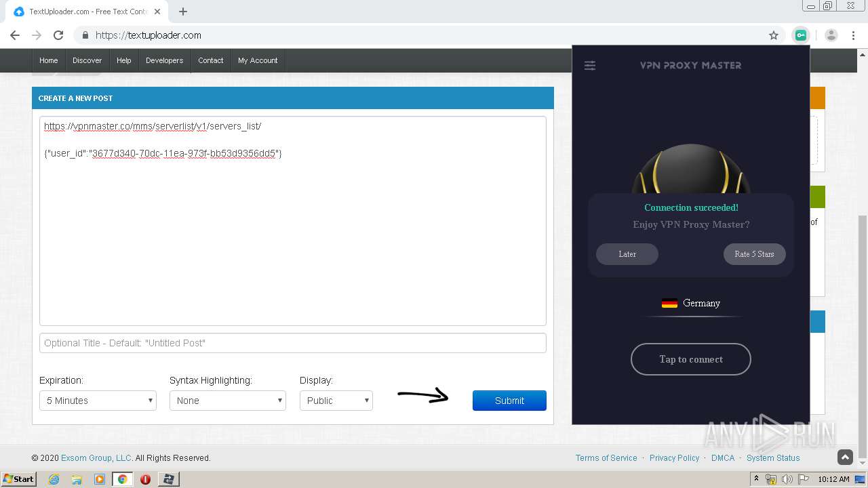Open Terms of Service link
This screenshot has width=868, height=488.
click(x=606, y=458)
